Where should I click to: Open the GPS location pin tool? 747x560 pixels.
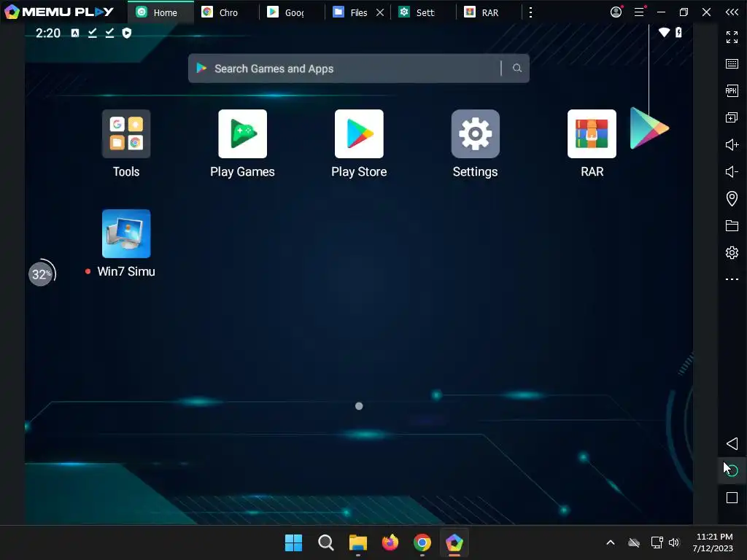tap(732, 198)
